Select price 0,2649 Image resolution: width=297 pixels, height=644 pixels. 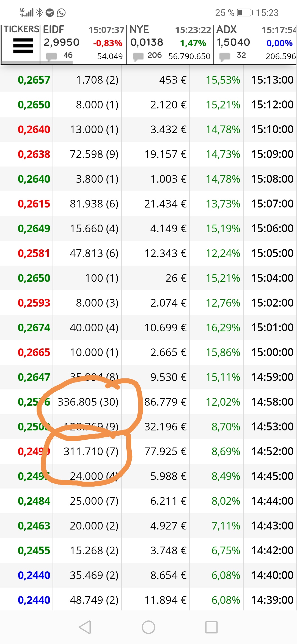coord(34,228)
